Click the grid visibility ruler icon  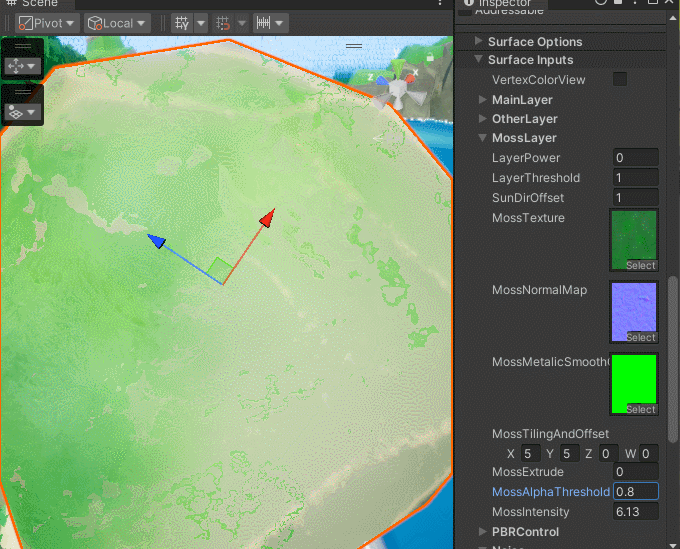(x=264, y=23)
